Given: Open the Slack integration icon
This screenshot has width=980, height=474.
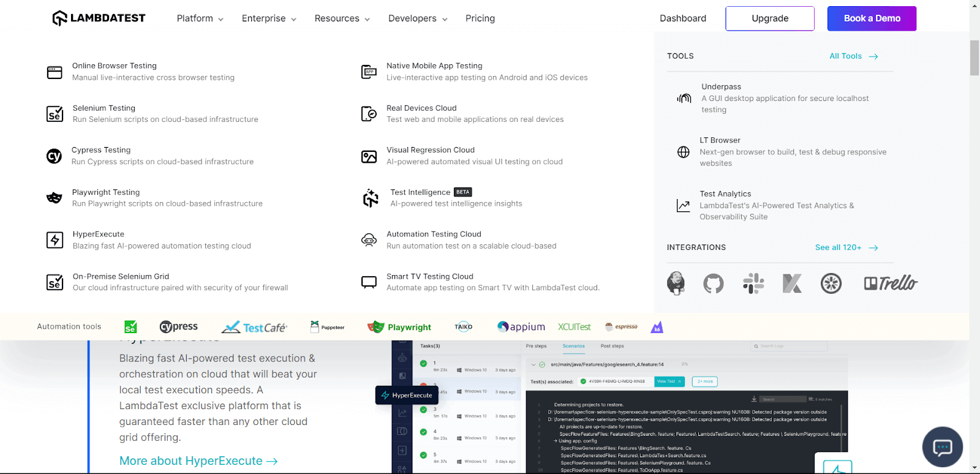Looking at the screenshot, I should [x=753, y=284].
